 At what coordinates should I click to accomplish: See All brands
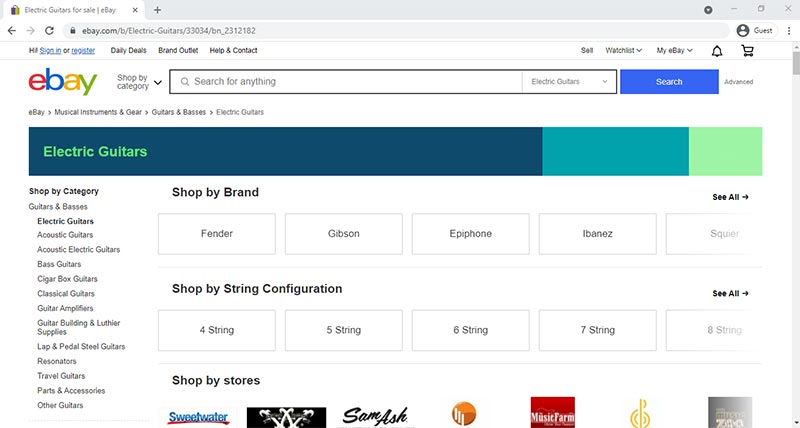coord(730,197)
